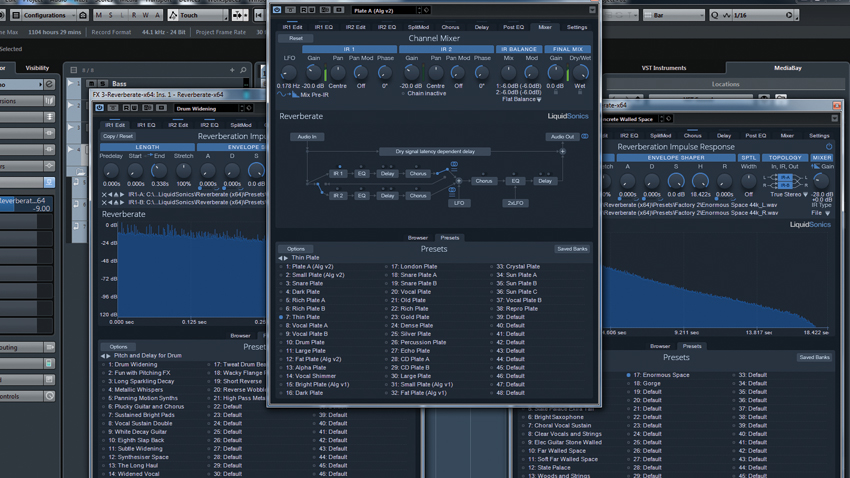Toggle the link icon beside Audio Out
Viewport: 850px width, 478px height.
pos(585,137)
